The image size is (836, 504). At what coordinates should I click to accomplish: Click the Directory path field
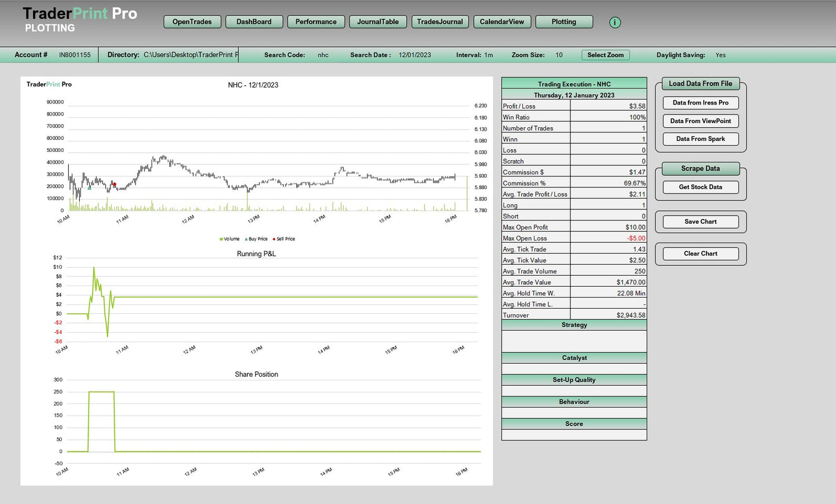click(x=190, y=55)
